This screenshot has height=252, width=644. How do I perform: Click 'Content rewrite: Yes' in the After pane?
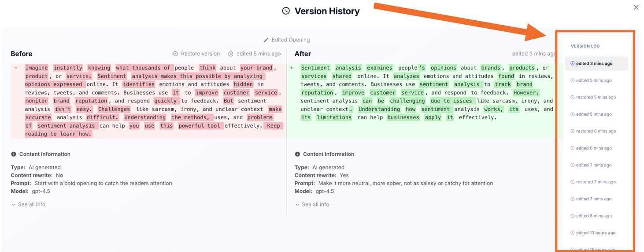coord(322,175)
